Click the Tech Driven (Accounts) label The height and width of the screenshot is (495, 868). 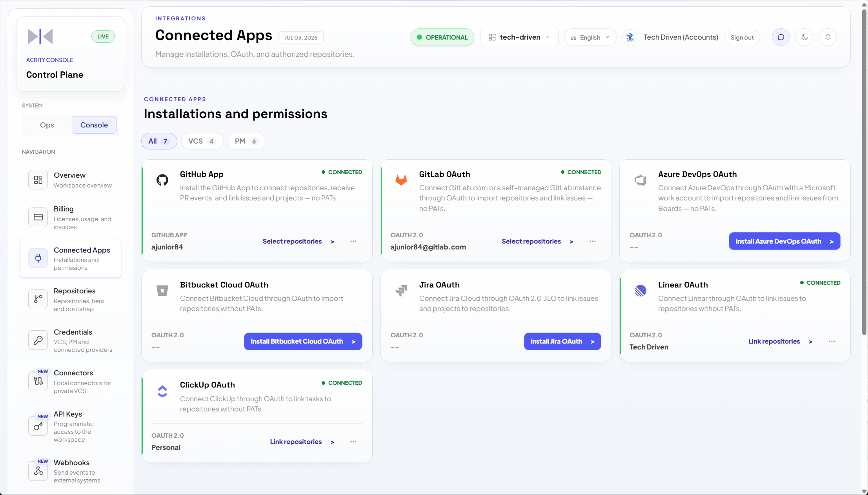[681, 37]
